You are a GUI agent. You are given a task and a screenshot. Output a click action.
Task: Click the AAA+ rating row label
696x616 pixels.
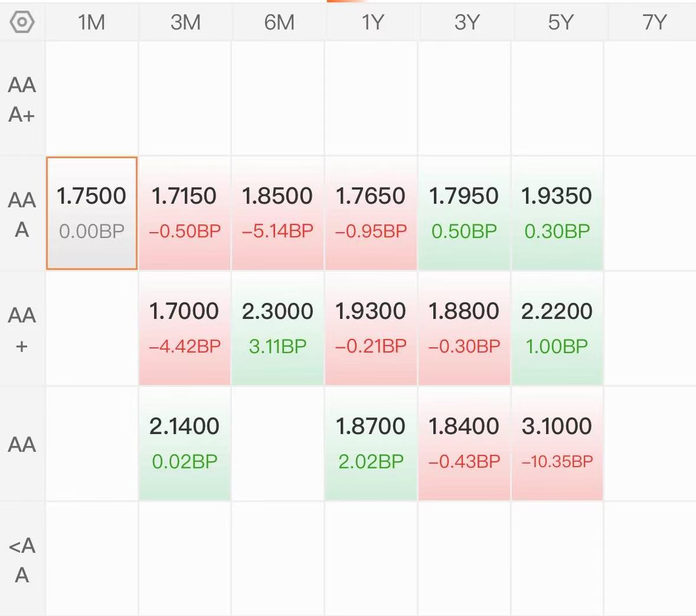click(x=22, y=99)
